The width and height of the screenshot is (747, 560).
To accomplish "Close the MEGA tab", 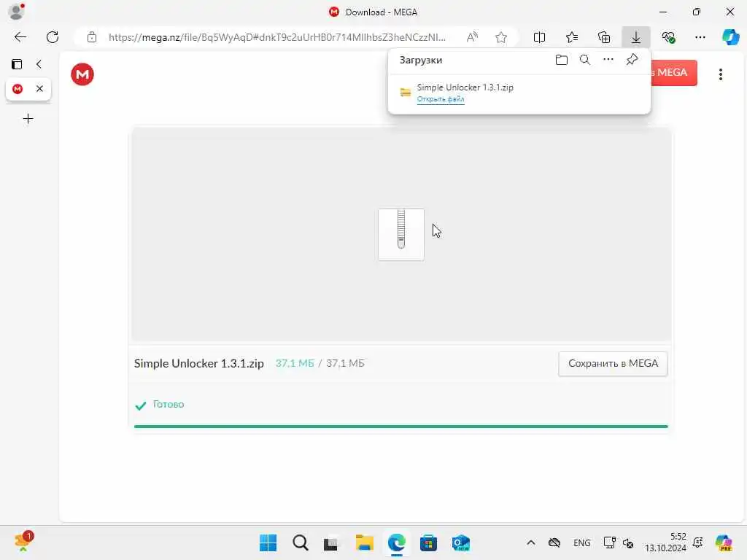I will [39, 88].
